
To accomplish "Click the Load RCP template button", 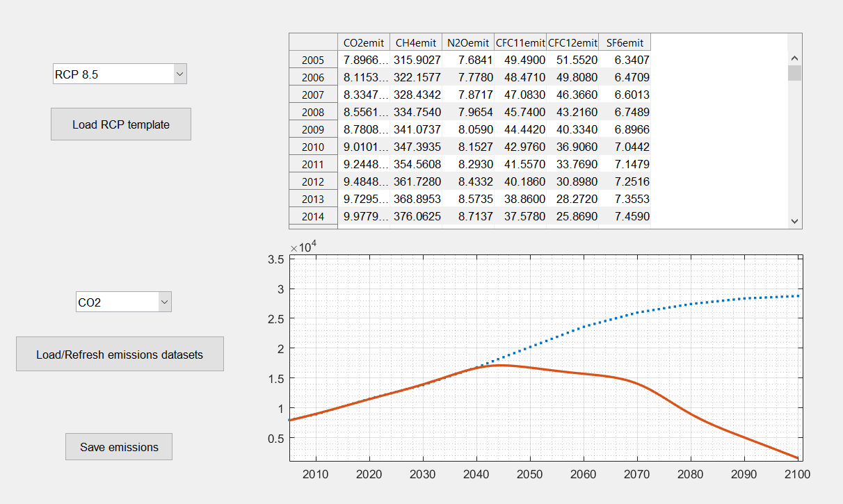I will tap(121, 124).
